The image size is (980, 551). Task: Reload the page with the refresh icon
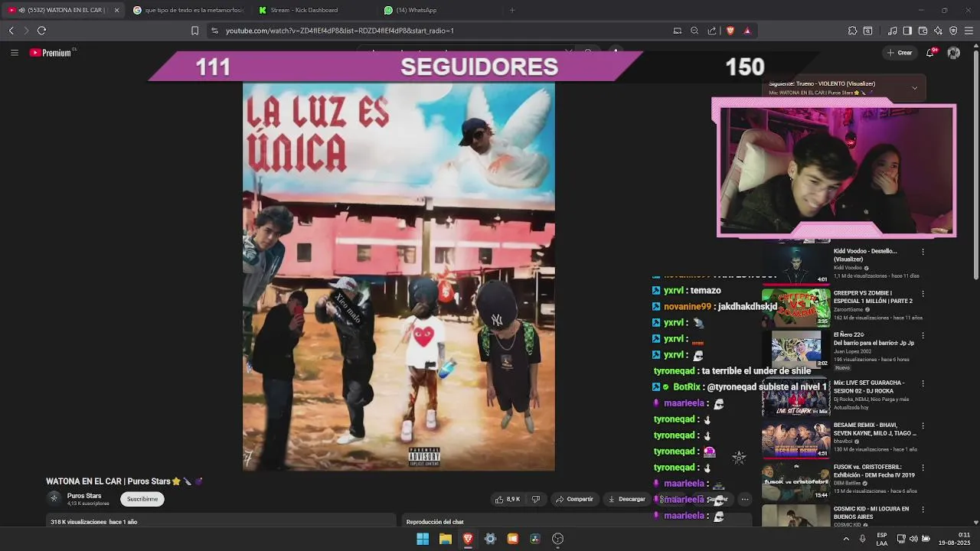click(41, 31)
